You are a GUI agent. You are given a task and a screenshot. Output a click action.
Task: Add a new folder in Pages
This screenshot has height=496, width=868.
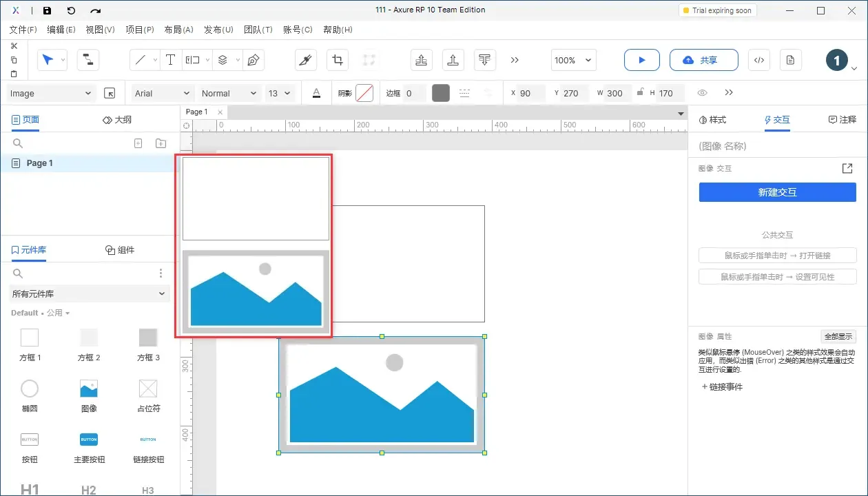click(x=161, y=143)
